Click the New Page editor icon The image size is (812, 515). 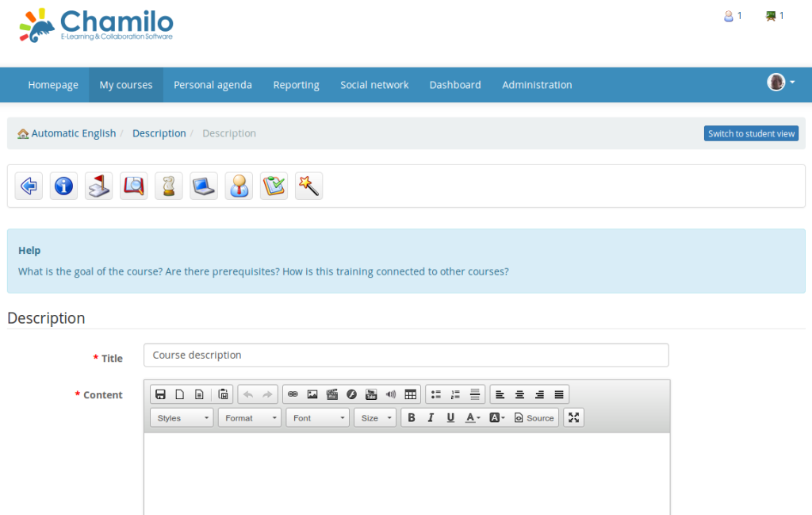pyautogui.click(x=180, y=394)
